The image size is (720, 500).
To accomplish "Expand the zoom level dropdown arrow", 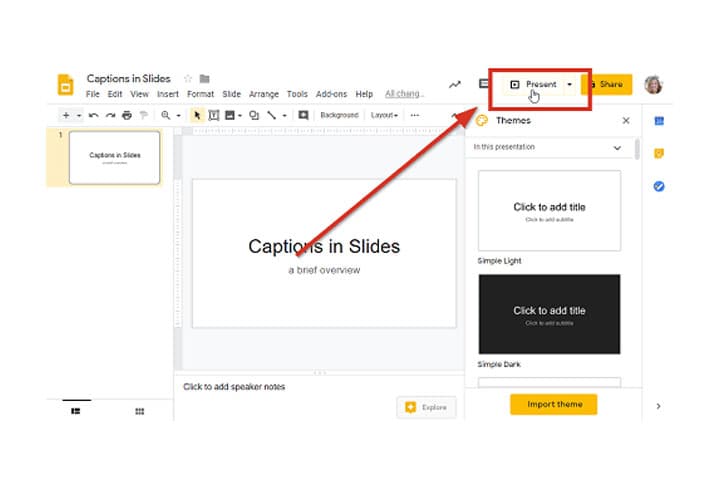I will click(x=178, y=115).
